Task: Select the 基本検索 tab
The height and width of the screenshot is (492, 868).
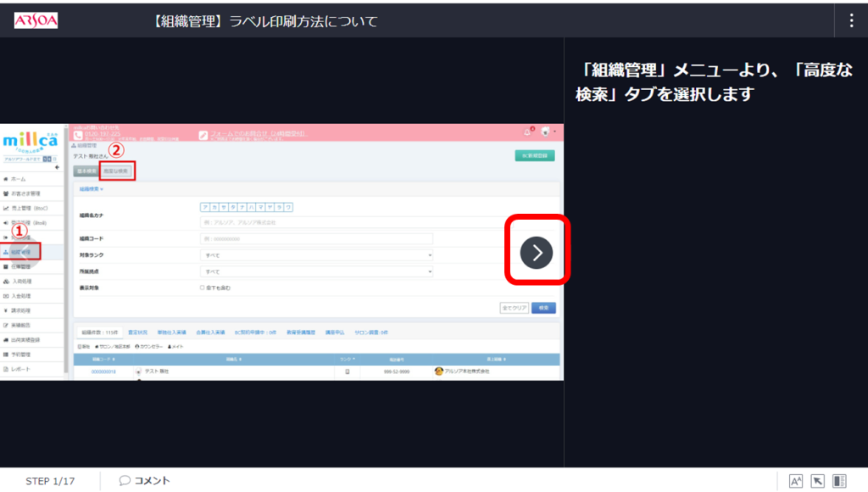Action: tap(86, 171)
